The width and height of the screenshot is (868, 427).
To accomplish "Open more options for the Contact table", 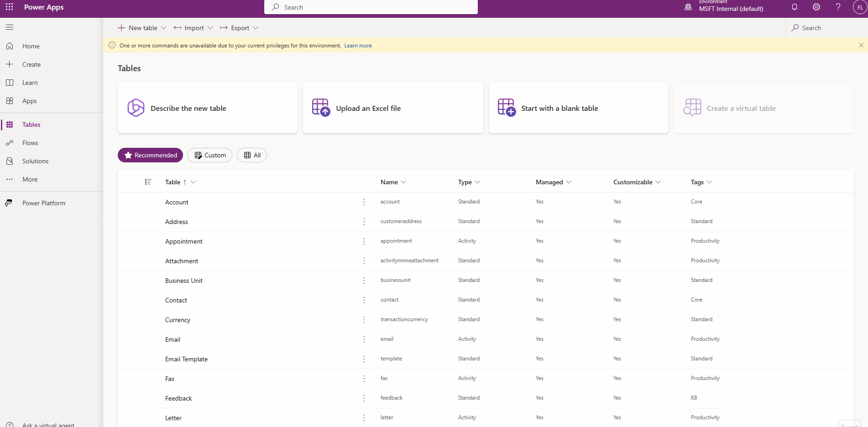I will point(364,300).
